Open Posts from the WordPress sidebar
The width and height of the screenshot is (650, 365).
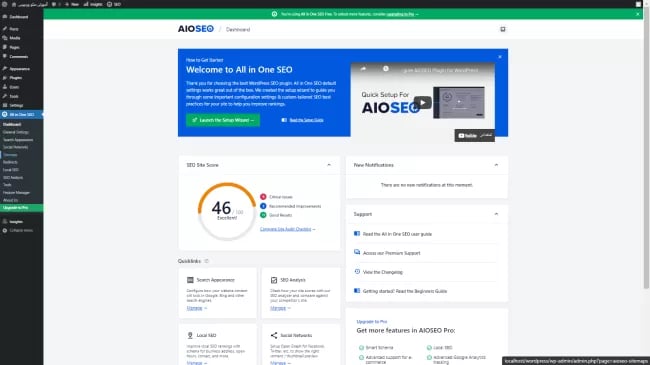click(x=14, y=29)
